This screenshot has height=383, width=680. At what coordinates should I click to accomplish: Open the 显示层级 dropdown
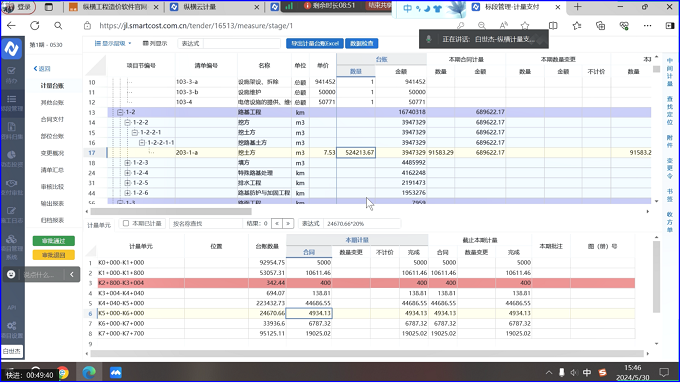(x=113, y=43)
